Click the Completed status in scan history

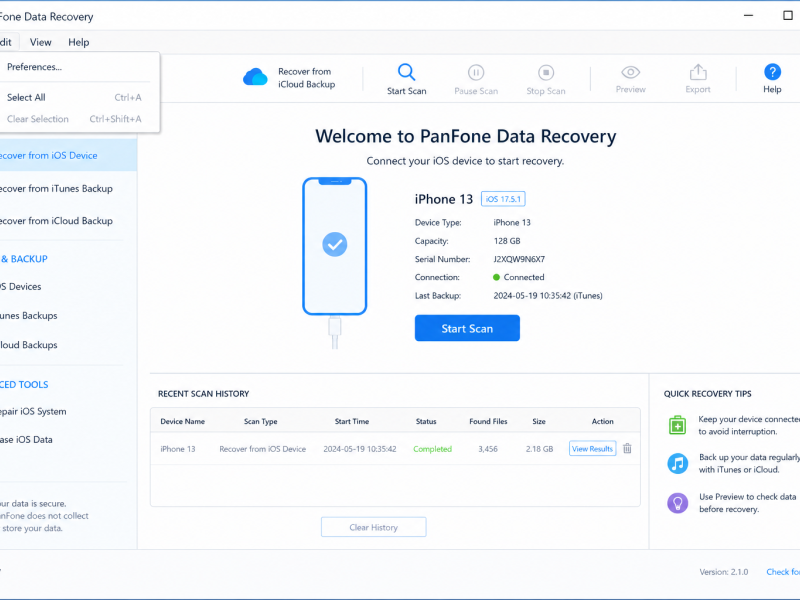[433, 449]
